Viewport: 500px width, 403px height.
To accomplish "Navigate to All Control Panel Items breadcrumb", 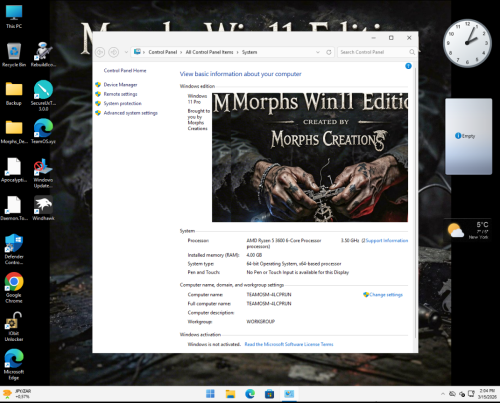I will [x=209, y=52].
